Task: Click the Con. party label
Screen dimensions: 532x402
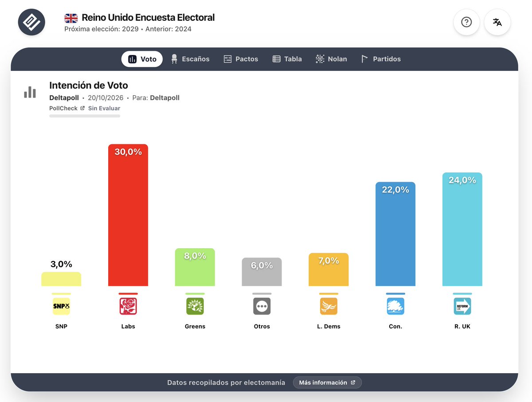Action: coord(395,326)
